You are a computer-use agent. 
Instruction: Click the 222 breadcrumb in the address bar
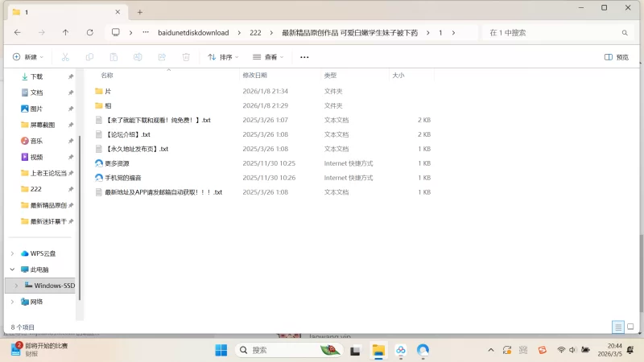(255, 32)
